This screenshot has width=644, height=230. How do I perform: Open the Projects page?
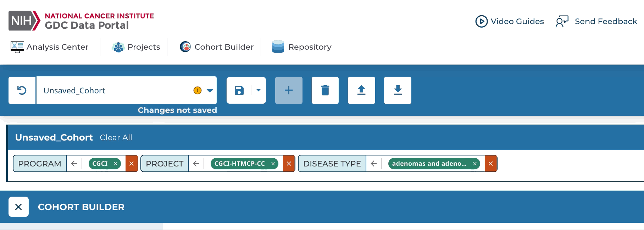(136, 47)
